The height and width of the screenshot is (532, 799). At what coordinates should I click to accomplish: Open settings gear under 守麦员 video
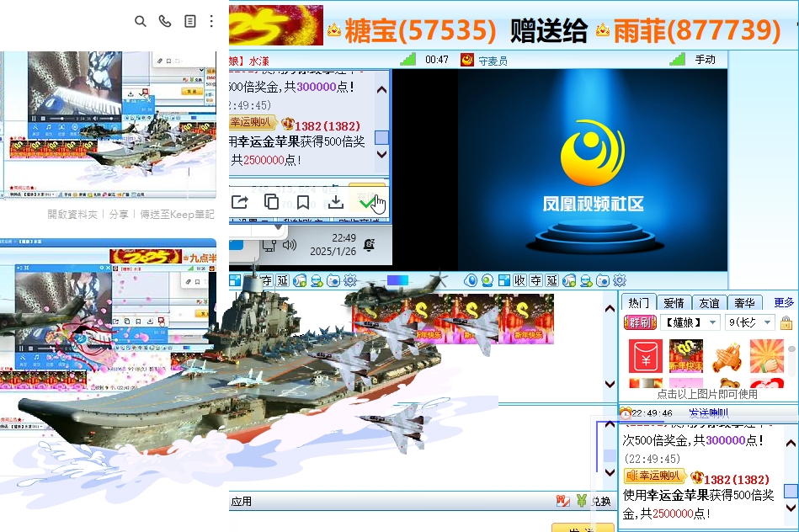click(x=620, y=280)
